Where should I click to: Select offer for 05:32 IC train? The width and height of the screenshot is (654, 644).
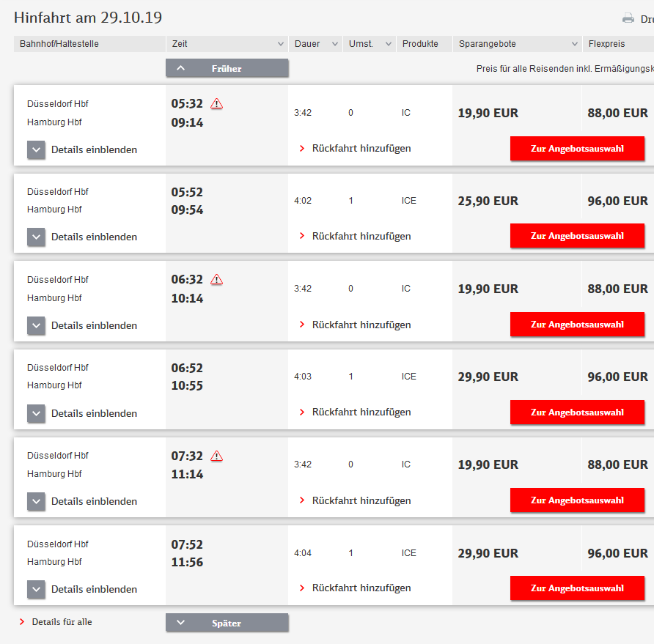(577, 149)
